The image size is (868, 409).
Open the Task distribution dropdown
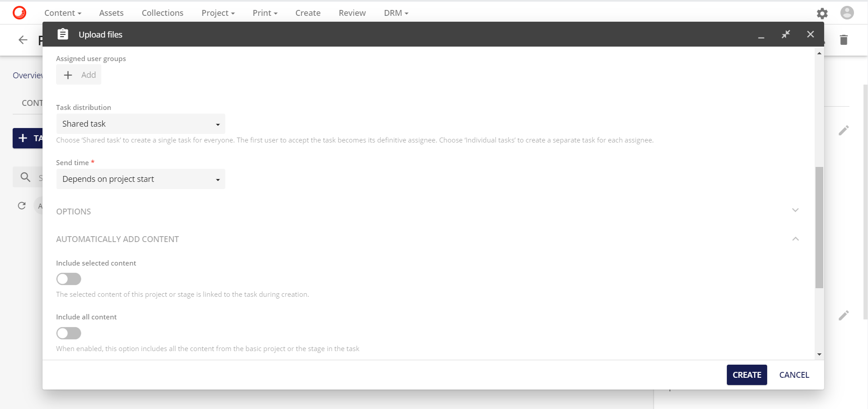(x=140, y=124)
